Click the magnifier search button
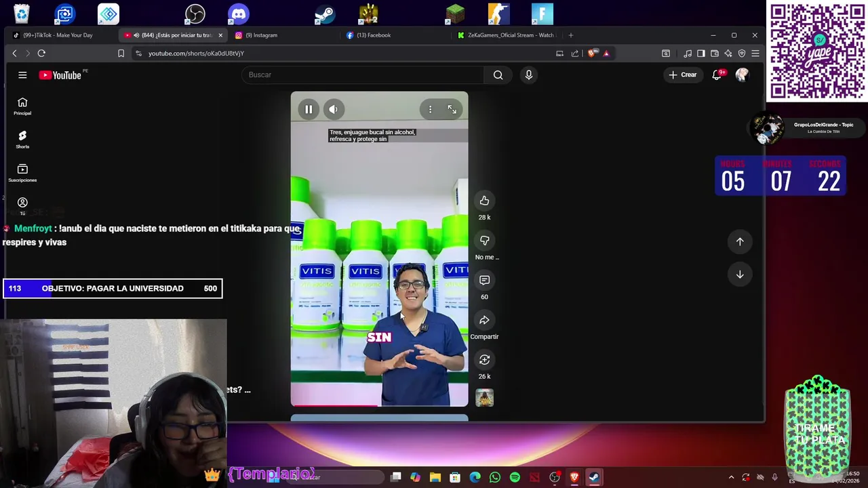Screen dimensions: 868x488 click(x=498, y=75)
